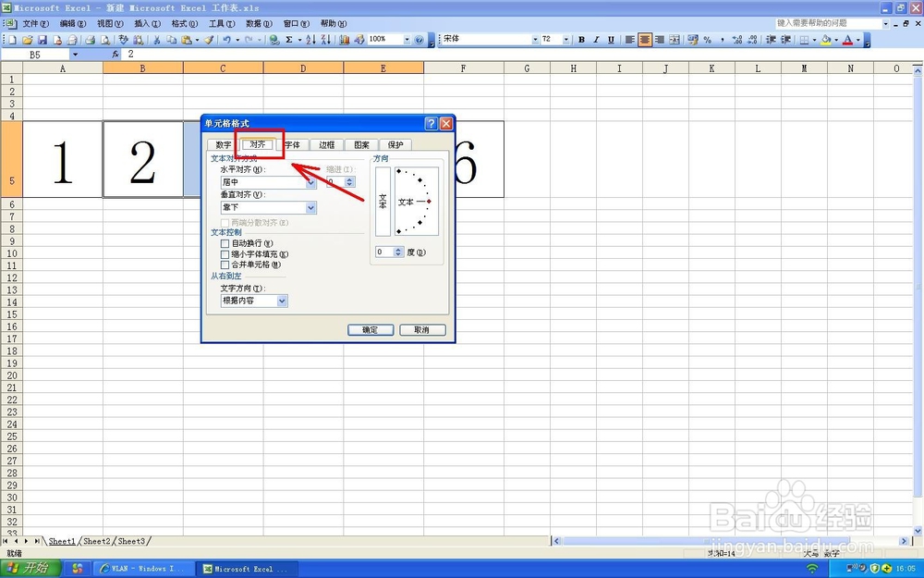Image resolution: width=924 pixels, height=578 pixels.
Task: Center align text in toolbar
Action: [x=645, y=40]
